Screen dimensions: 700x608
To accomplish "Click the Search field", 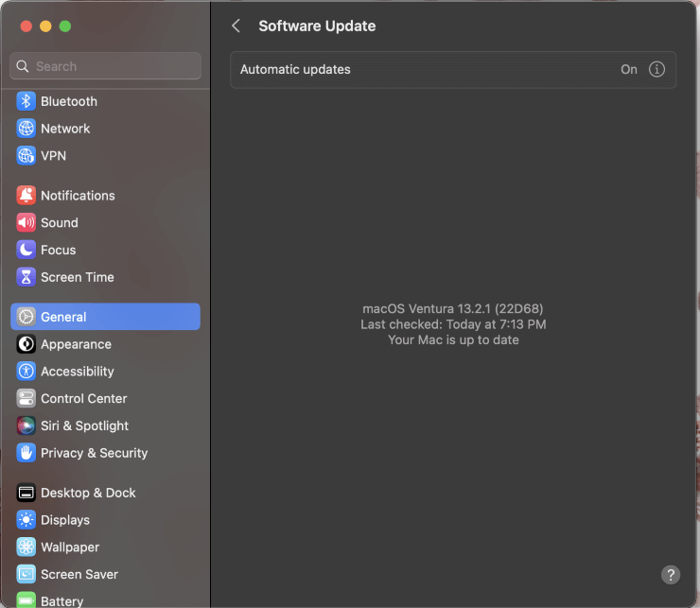I will coord(106,66).
